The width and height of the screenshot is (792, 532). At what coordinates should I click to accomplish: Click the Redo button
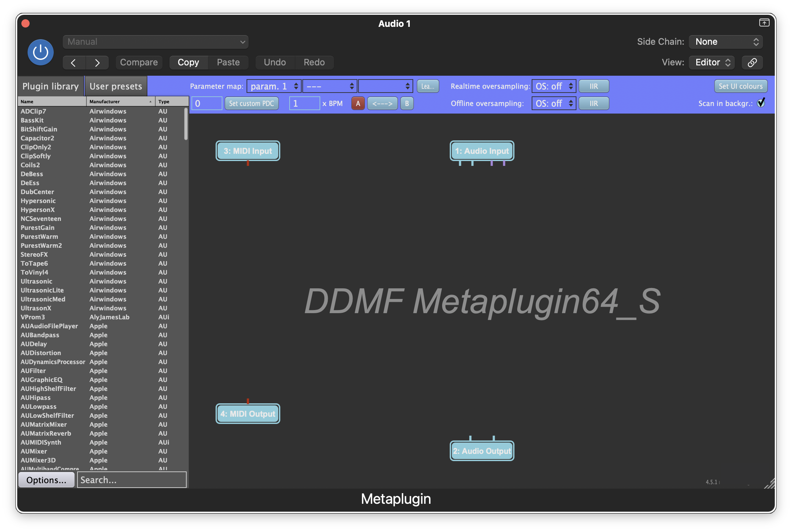coord(314,62)
